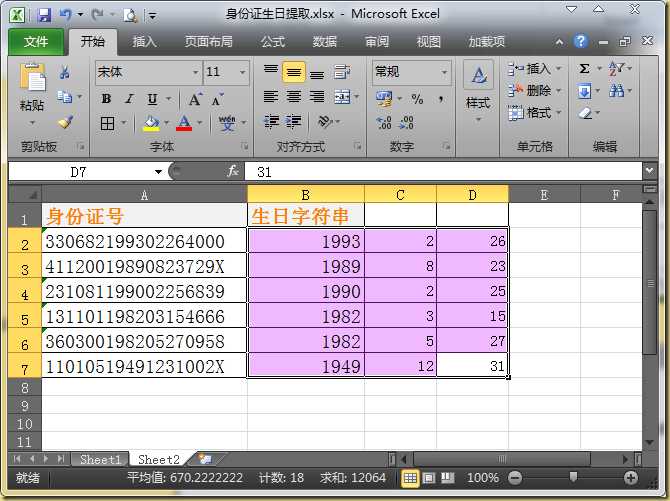Open the 文件 File tab
This screenshot has width=670, height=501.
pos(36,42)
